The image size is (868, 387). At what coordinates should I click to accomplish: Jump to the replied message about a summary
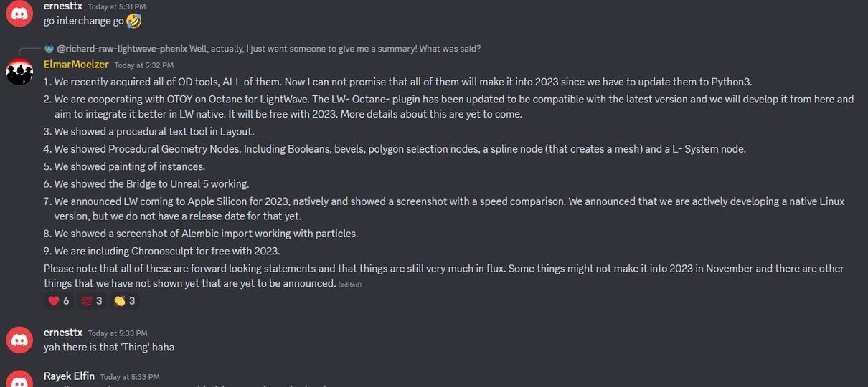(335, 49)
